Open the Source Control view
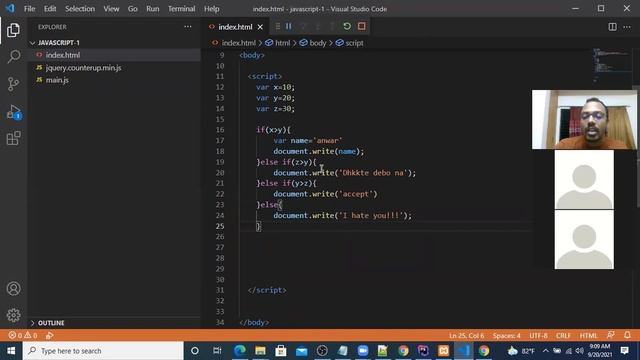640x360 pixels. click(13, 84)
